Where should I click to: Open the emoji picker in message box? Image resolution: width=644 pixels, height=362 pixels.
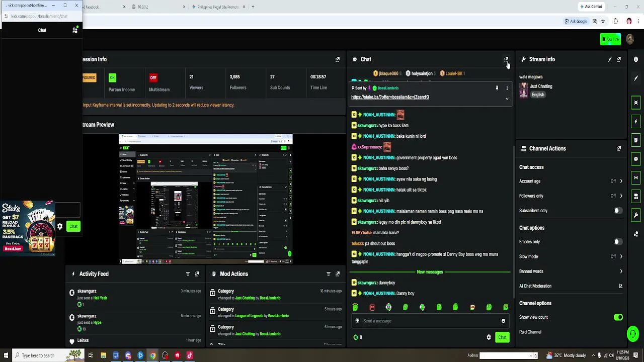(503, 321)
